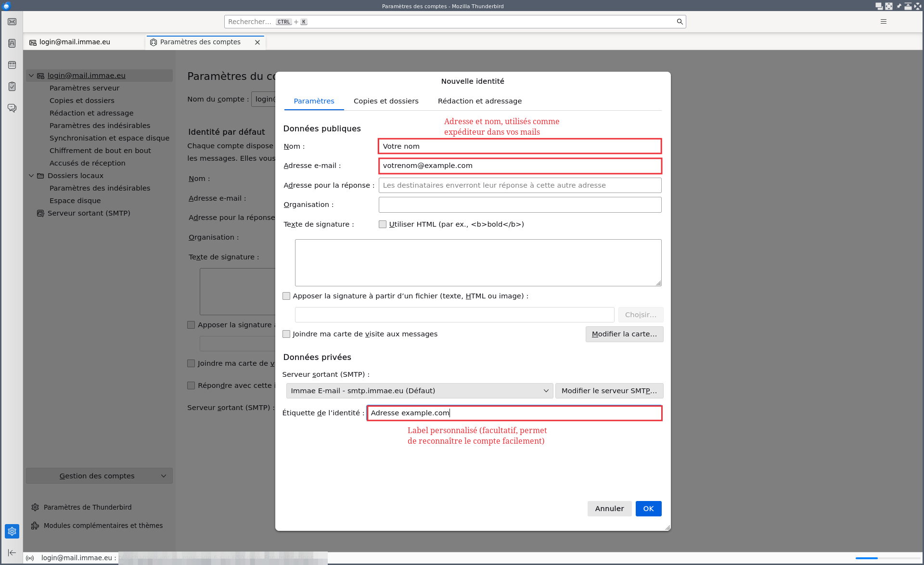Click the Étiquette de l'identité field

pyautogui.click(x=514, y=413)
